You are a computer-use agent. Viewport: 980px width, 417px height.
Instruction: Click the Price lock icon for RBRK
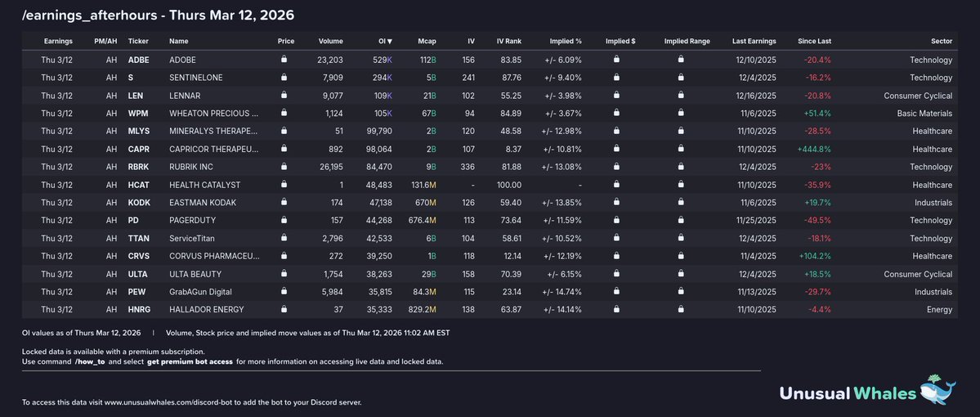284,167
